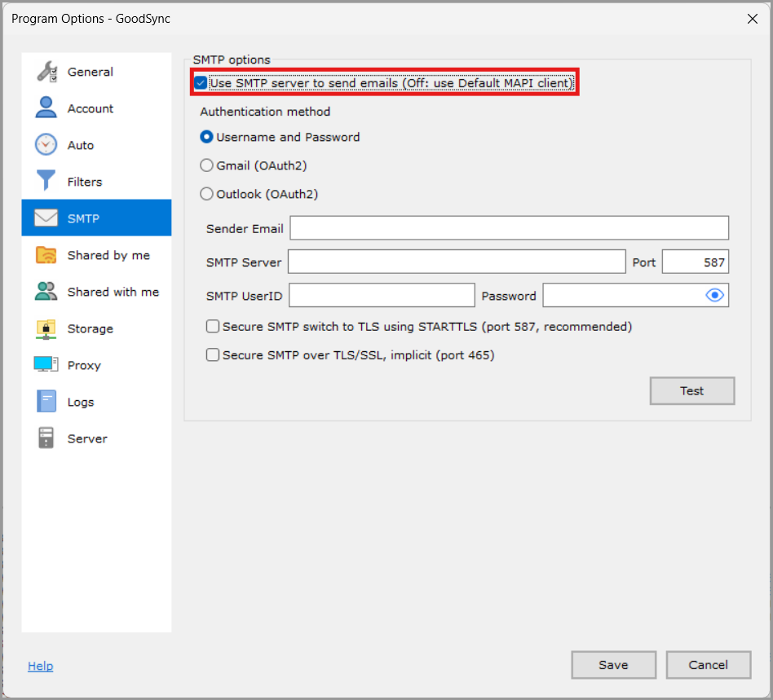Screen dimensions: 773x700
Task: Open the General options page
Action: pos(91,72)
